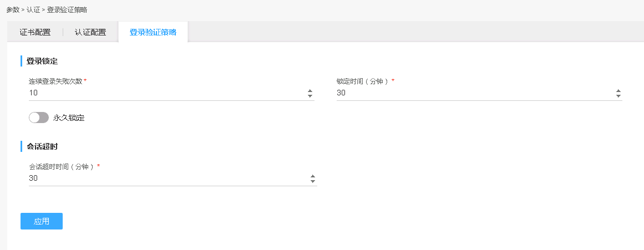Click the down arrow for 锁定时间（分钟）
Image resolution: width=644 pixels, height=250 pixels.
(x=618, y=96)
